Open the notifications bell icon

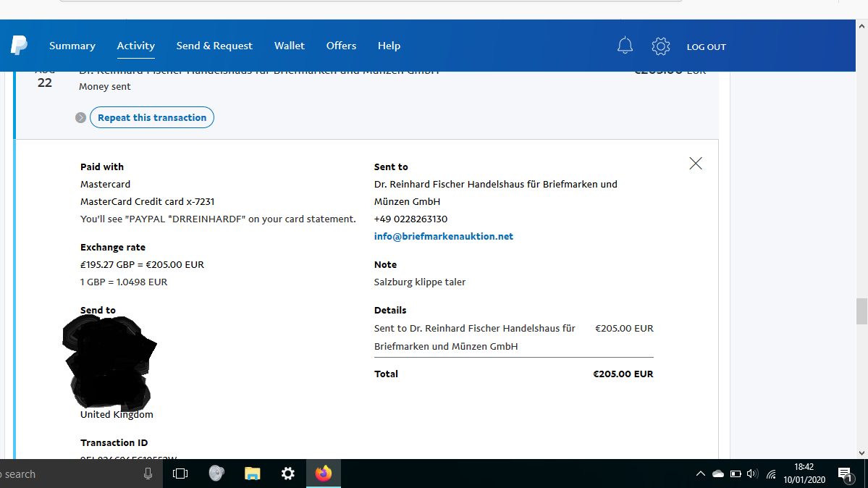pyautogui.click(x=625, y=46)
